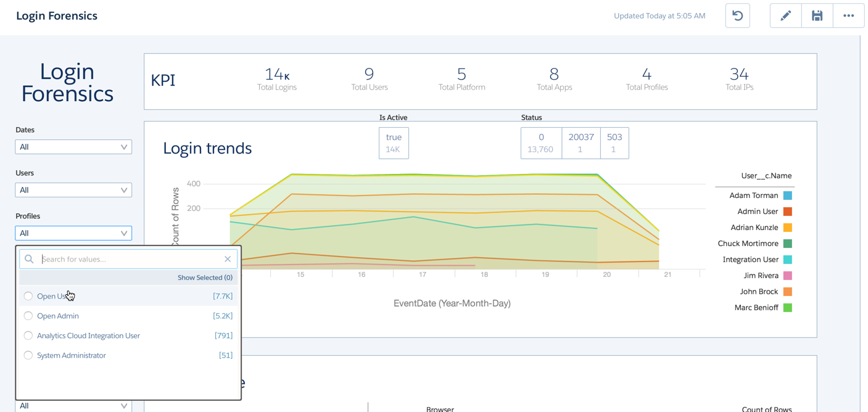Open the ellipsis more-options icon
This screenshot has height=412, width=868.
coord(849,15)
